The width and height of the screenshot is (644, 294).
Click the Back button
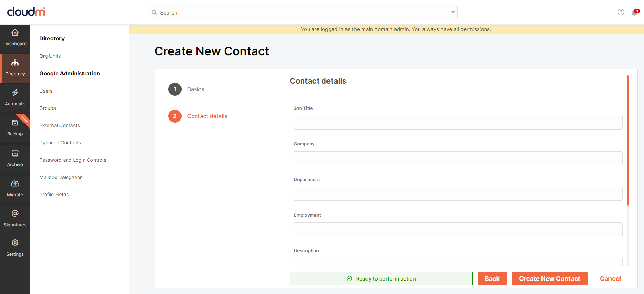point(492,278)
